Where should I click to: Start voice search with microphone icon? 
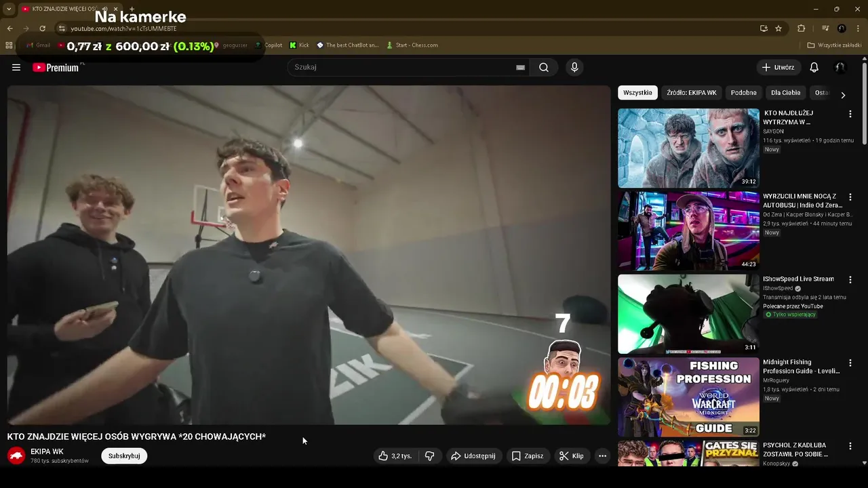tap(574, 67)
